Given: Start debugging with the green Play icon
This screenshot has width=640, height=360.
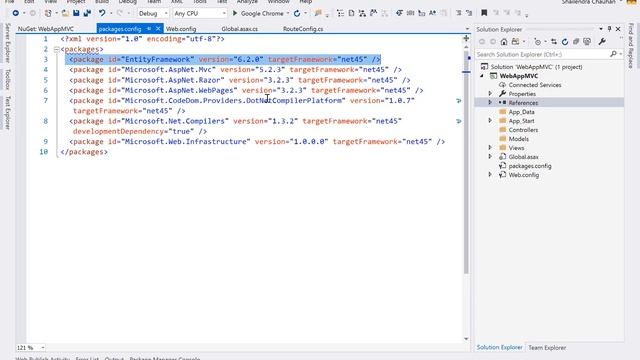Looking at the screenshot, I should (x=235, y=13).
